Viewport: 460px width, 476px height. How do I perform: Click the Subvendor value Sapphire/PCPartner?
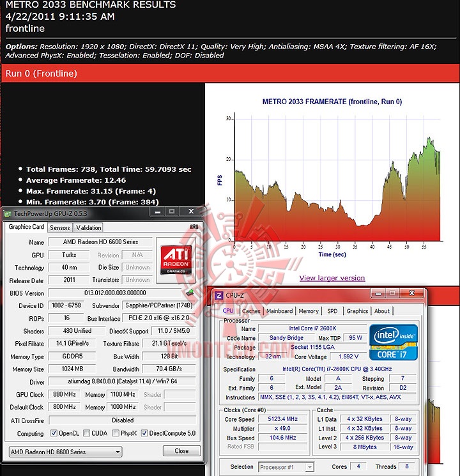159,305
